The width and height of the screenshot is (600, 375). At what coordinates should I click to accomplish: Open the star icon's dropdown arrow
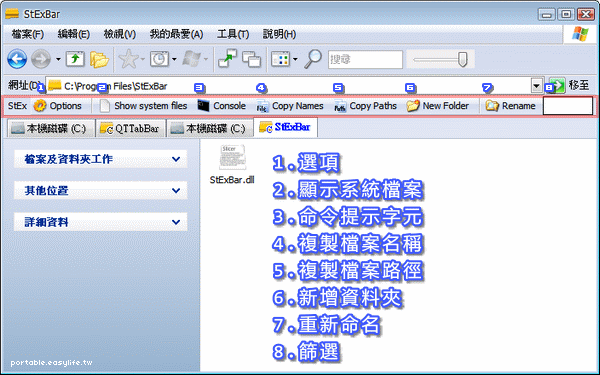pos(142,59)
